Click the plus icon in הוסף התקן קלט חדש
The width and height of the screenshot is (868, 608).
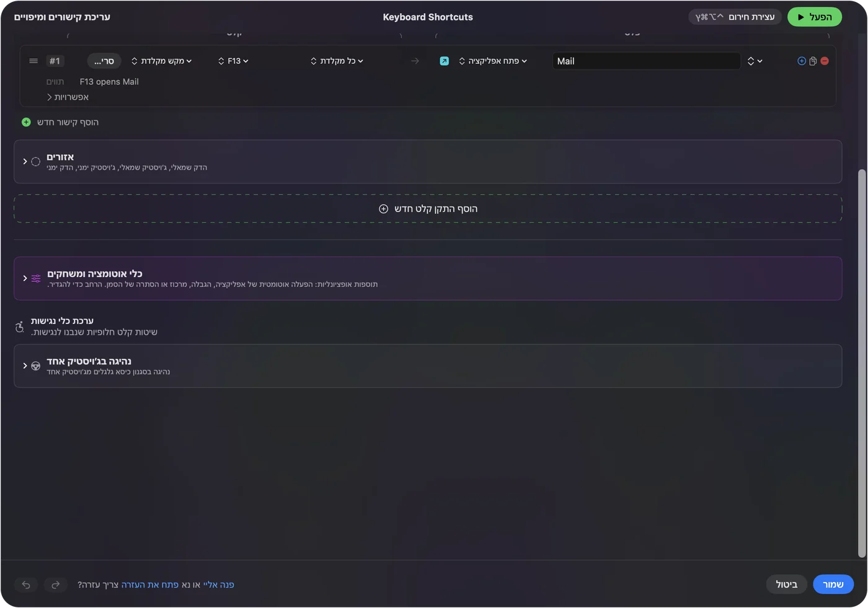pyautogui.click(x=383, y=209)
